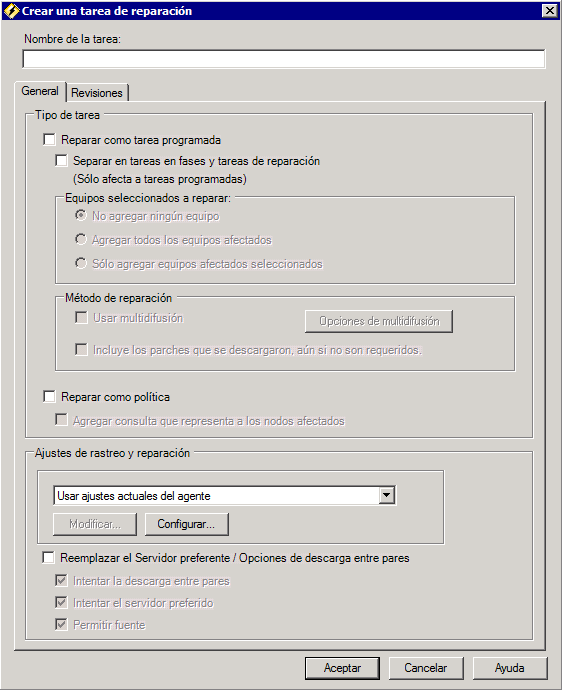Check Separar en tareas en fases option
The height and width of the screenshot is (690, 562).
pyautogui.click(x=61, y=161)
